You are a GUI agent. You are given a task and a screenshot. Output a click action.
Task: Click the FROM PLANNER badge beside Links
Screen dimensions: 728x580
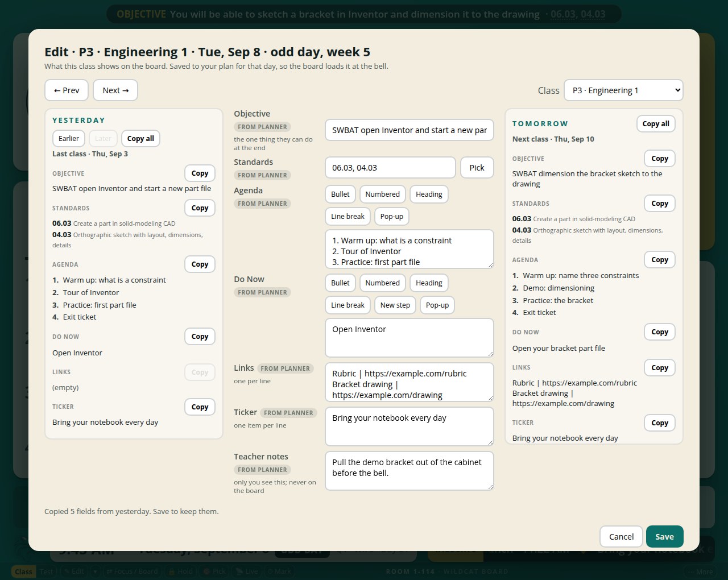coord(285,368)
